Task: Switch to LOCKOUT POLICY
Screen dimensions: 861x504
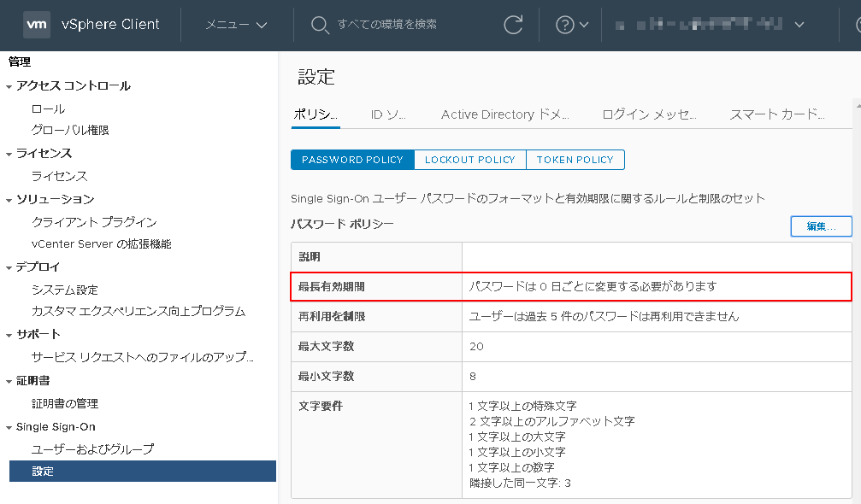Action: pyautogui.click(x=470, y=160)
